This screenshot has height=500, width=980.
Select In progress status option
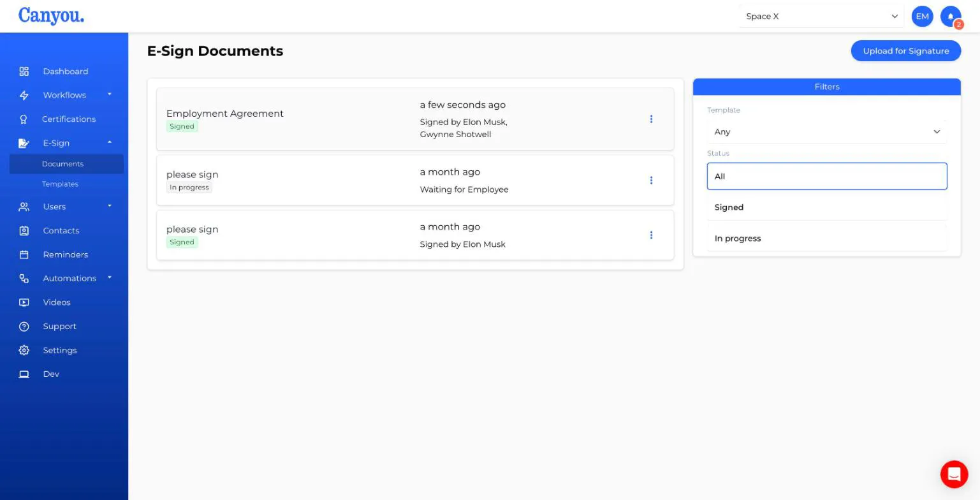(x=827, y=239)
